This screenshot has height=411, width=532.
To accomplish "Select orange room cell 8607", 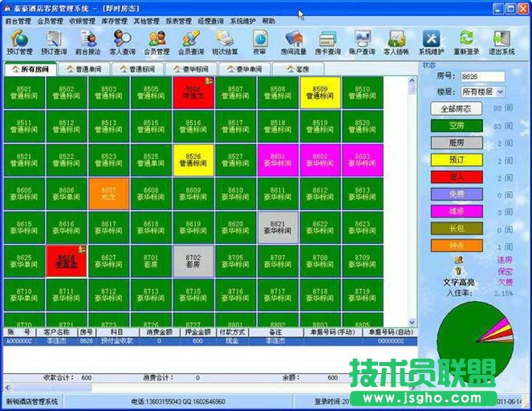I will pos(108,194).
